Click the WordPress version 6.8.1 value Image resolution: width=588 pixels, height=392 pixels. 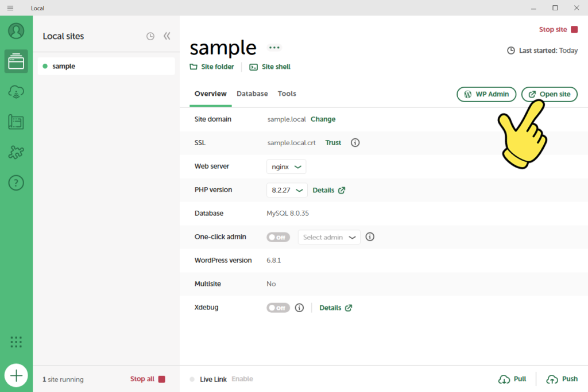coord(273,261)
